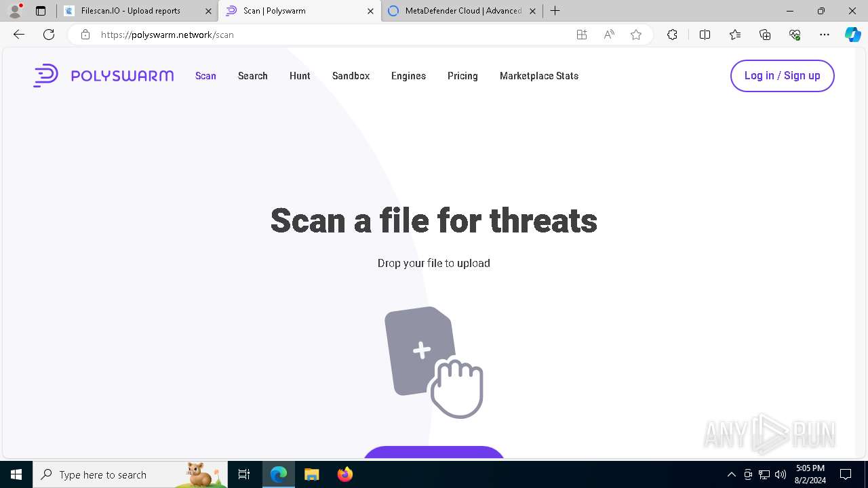868x488 pixels.
Task: Open Marketplace Stats page
Action: click(x=539, y=76)
